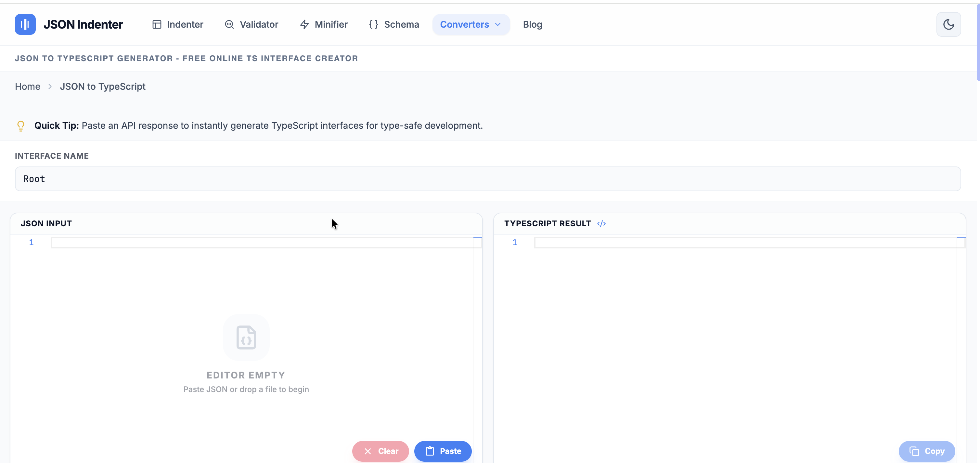
Task: Select the lightning bolt icon beside Minifier
Action: [304, 24]
